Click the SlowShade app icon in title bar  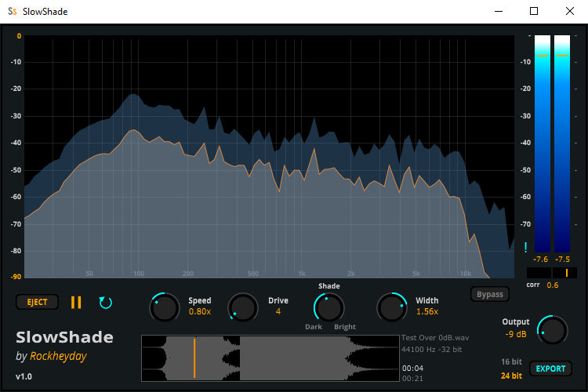point(13,11)
